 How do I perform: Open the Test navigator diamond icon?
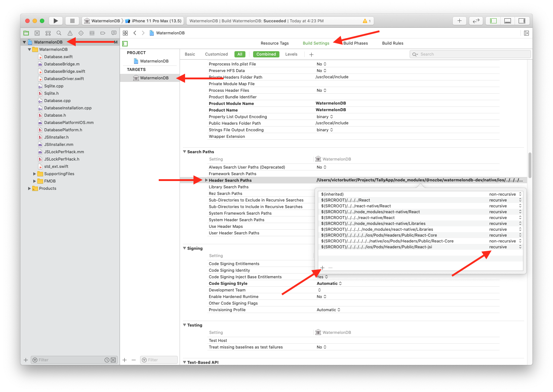pos(81,33)
